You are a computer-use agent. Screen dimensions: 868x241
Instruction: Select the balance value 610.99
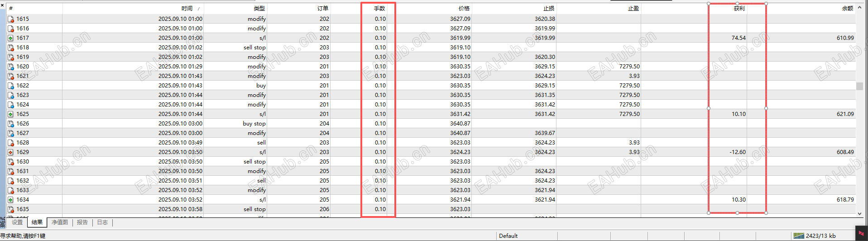845,38
